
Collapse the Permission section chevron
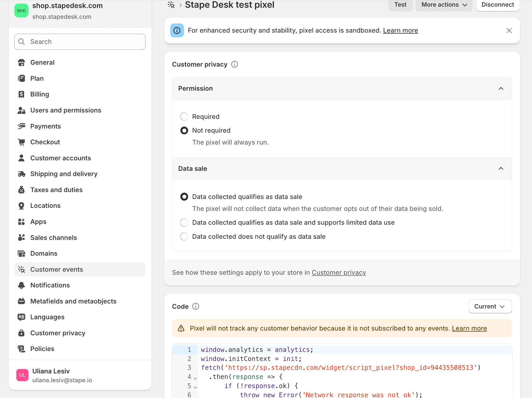501,88
